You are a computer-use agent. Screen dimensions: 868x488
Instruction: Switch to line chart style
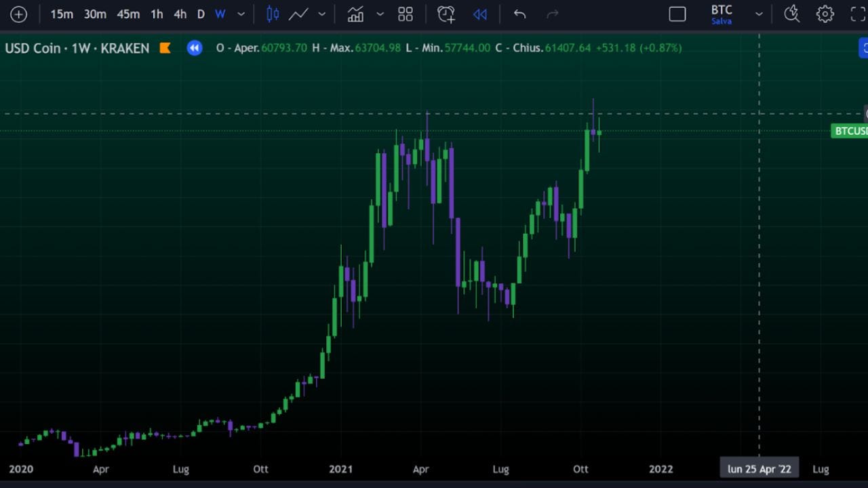point(299,14)
